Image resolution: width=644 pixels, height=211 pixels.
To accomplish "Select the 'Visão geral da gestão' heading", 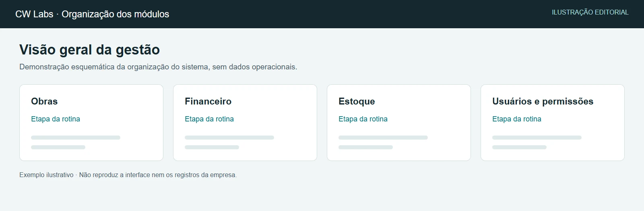I will [89, 50].
